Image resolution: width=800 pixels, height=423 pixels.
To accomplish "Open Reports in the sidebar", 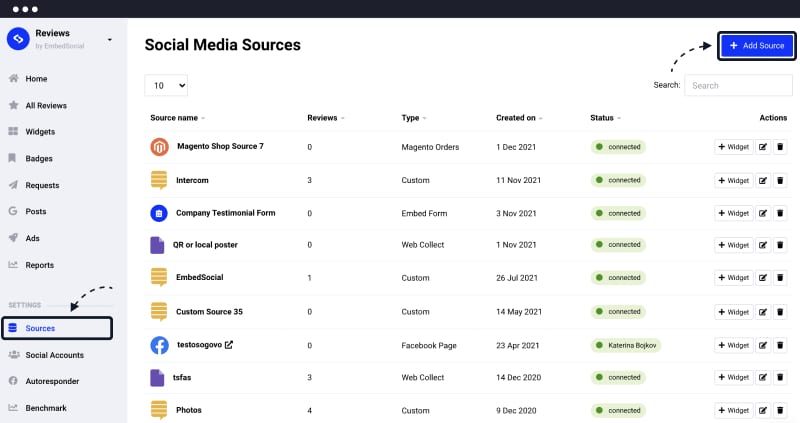I will click(39, 265).
